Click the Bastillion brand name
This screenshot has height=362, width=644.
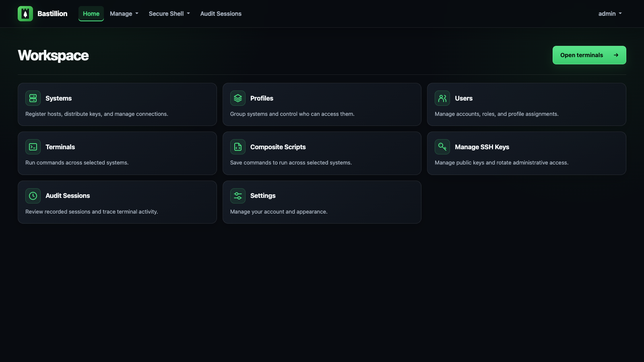point(52,14)
